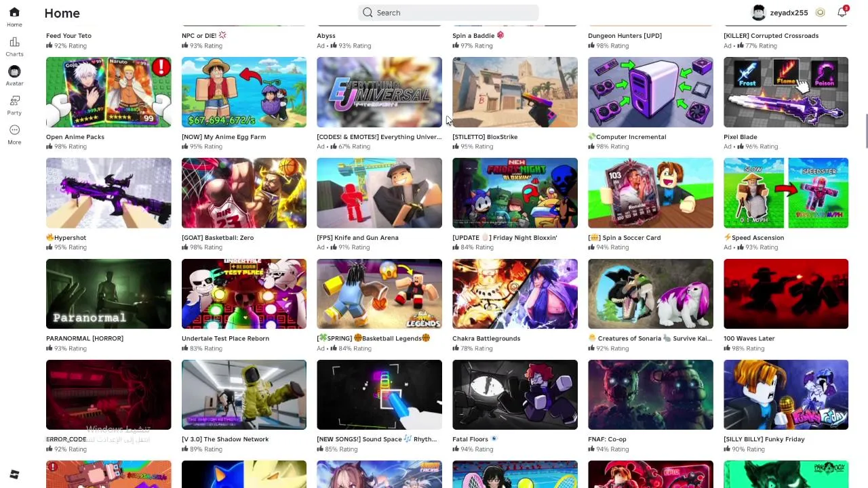Open Spin a Soccer Card thumbnail
This screenshot has height=488, width=868.
pyautogui.click(x=650, y=193)
